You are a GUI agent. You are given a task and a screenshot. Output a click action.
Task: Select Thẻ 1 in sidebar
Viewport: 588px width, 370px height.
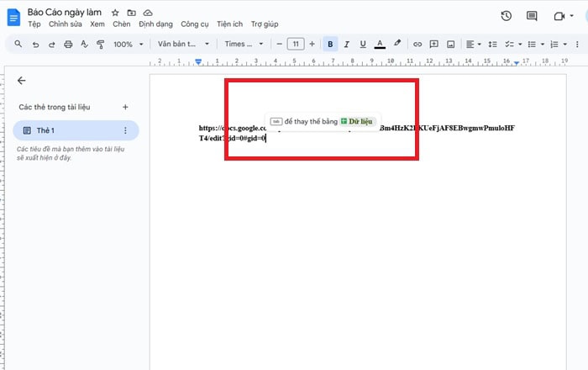coord(76,130)
